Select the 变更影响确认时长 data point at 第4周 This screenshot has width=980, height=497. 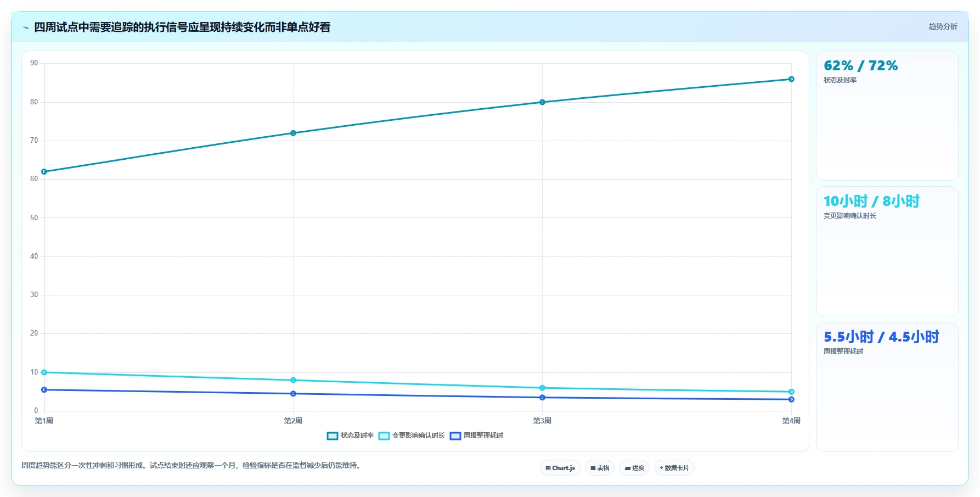coord(791,392)
